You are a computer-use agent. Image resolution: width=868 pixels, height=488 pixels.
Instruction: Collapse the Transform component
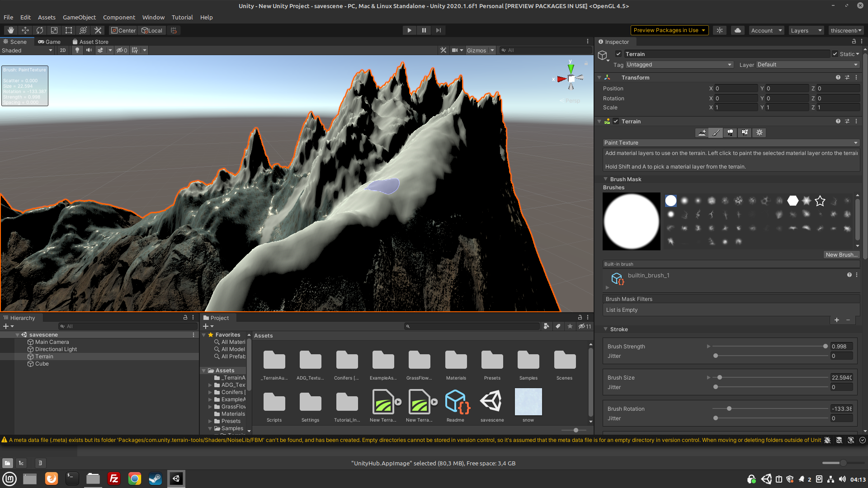[x=599, y=77]
